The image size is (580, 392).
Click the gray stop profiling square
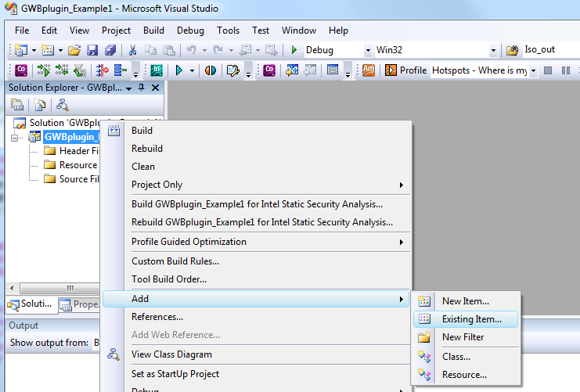coord(548,70)
